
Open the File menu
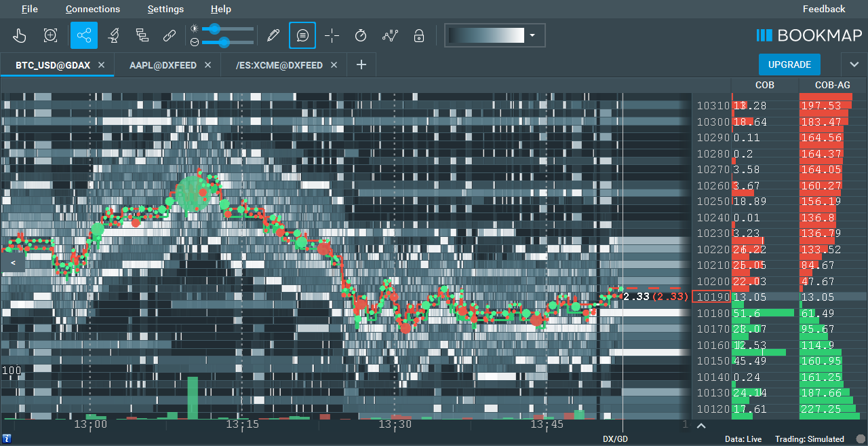point(30,9)
